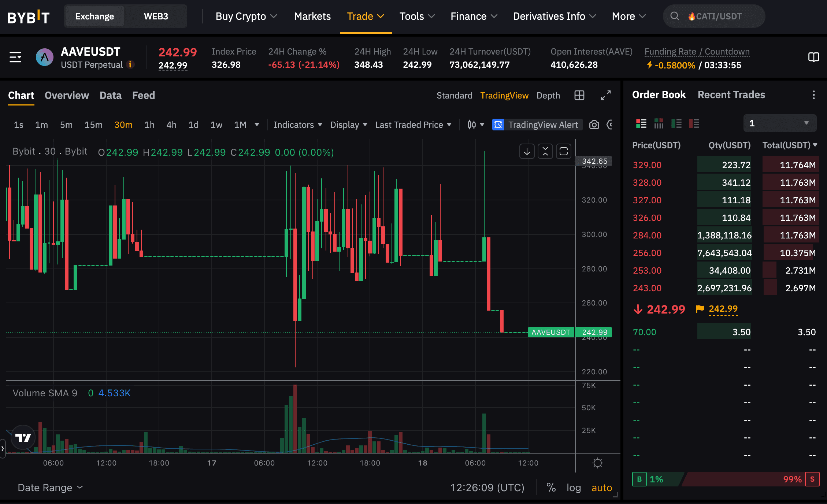827x504 pixels.
Task: Switch to WEB3 mode
Action: (156, 16)
